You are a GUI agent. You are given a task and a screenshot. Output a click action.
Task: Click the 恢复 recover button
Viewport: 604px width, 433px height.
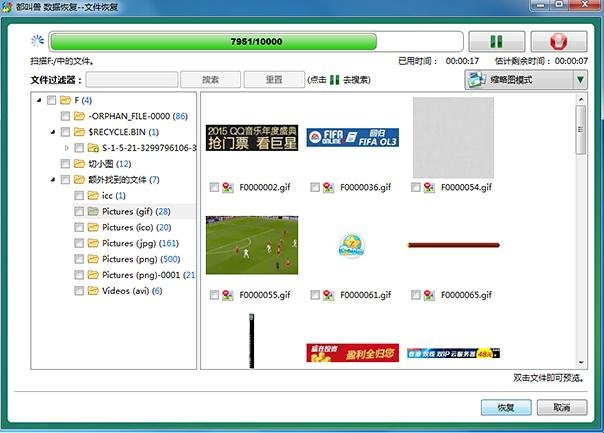pyautogui.click(x=506, y=407)
